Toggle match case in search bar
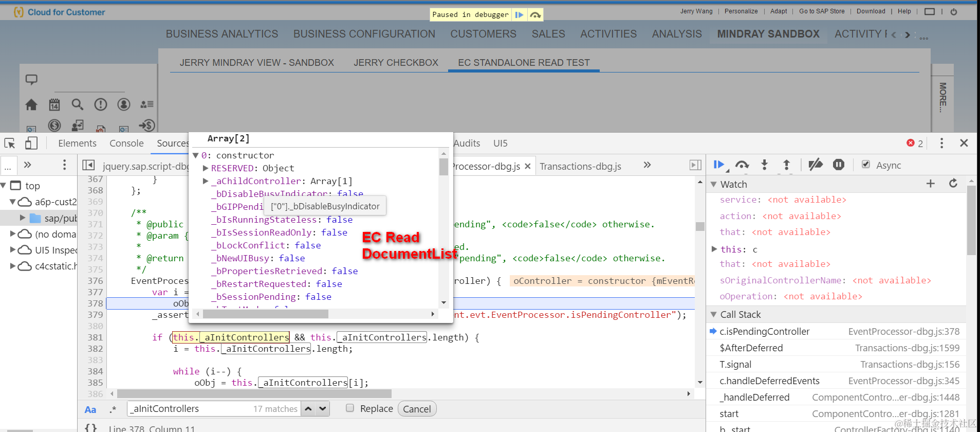This screenshot has width=980, height=432. click(x=90, y=409)
